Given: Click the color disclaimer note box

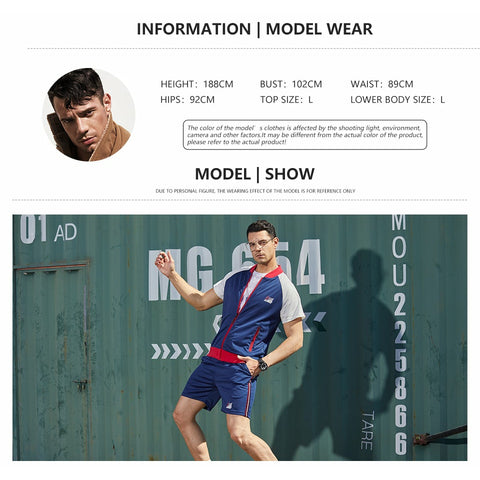Looking at the screenshot, I should pyautogui.click(x=305, y=135).
